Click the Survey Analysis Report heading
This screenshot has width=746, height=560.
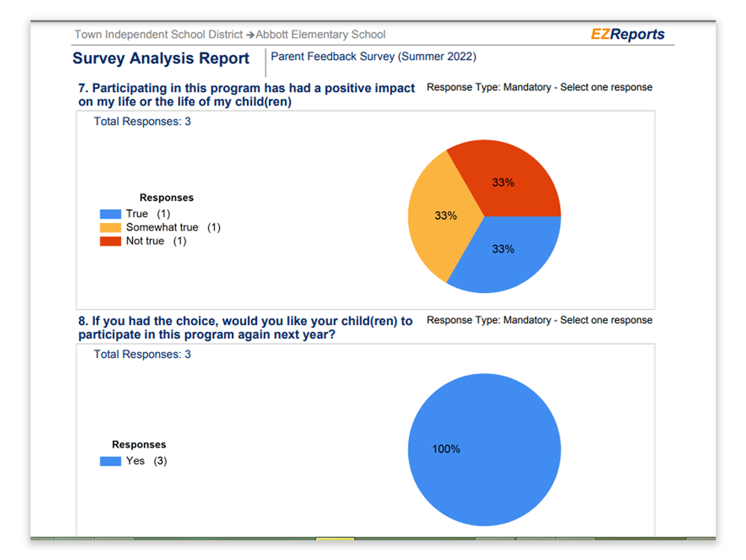[161, 59]
